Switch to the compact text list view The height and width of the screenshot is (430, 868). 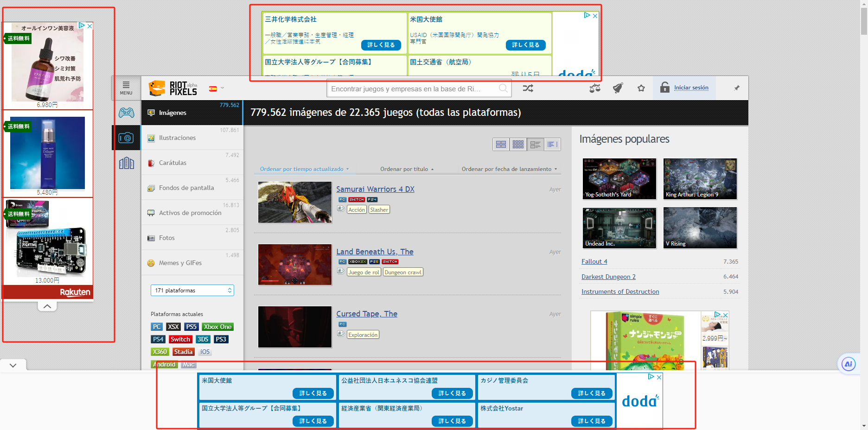[x=552, y=145]
